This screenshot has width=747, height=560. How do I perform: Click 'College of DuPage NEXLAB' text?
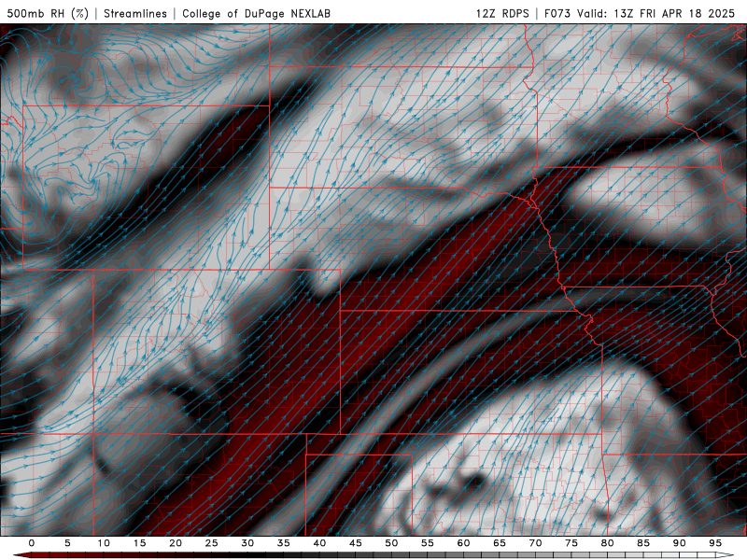point(256,13)
